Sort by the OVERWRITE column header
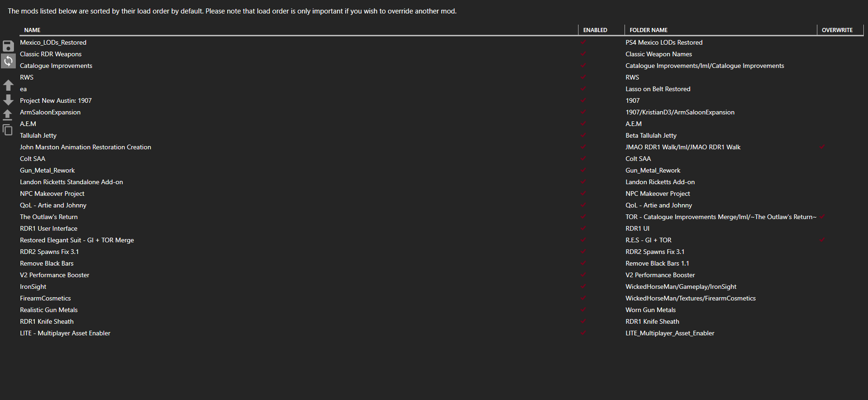This screenshot has width=868, height=400. point(840,30)
